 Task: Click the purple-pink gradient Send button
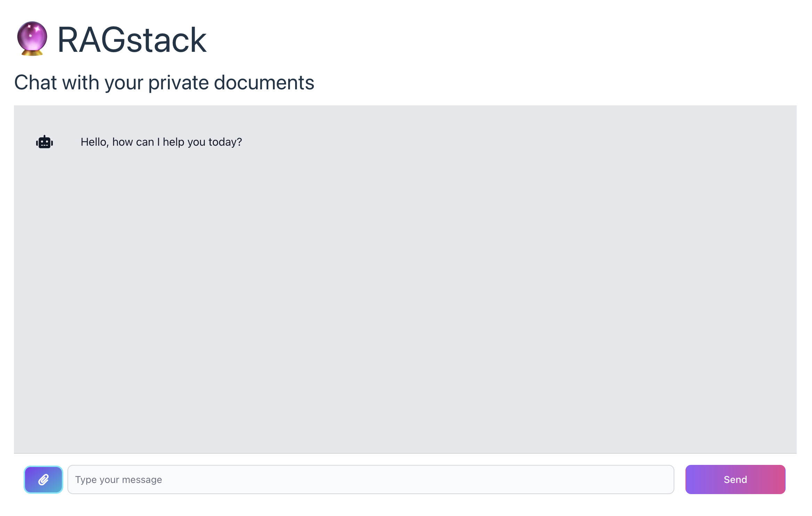(x=735, y=479)
